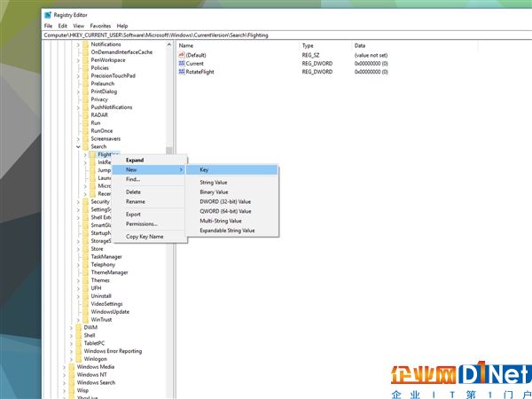Collapse the Search tree node
The image size is (532, 399).
pos(78,146)
